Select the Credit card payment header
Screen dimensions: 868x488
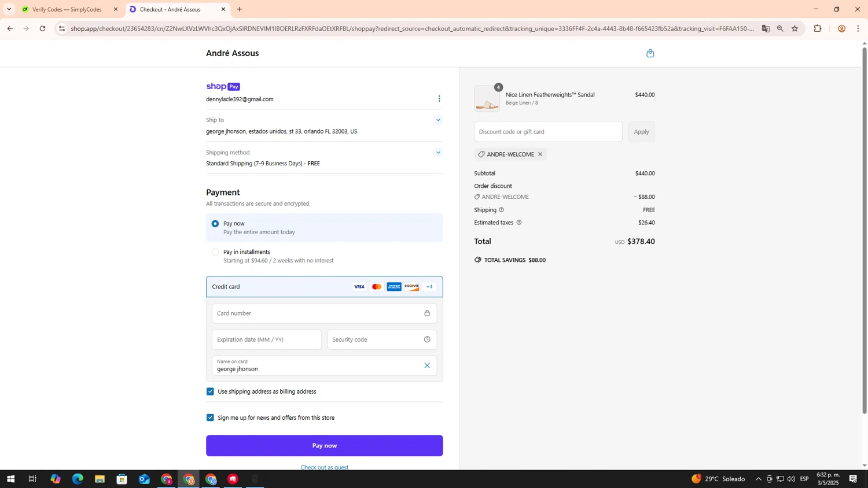[325, 287]
